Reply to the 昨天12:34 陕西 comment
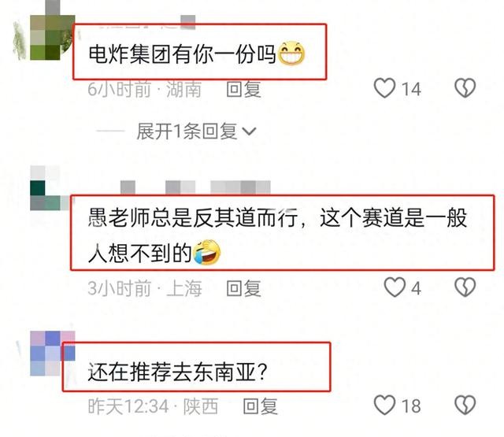The width and height of the screenshot is (504, 437). tap(261, 406)
